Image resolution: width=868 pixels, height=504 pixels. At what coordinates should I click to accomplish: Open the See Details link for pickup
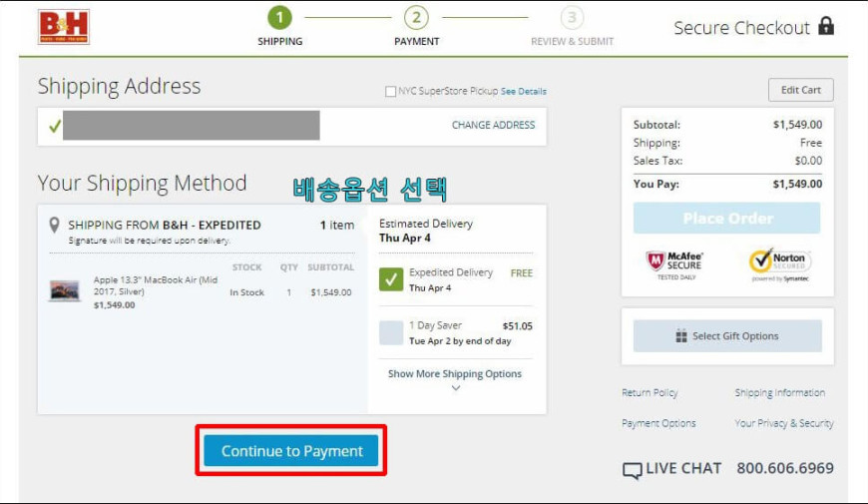pyautogui.click(x=523, y=92)
